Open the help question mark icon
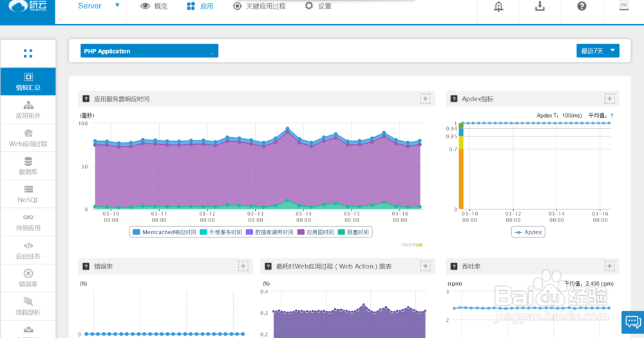 pos(582,6)
